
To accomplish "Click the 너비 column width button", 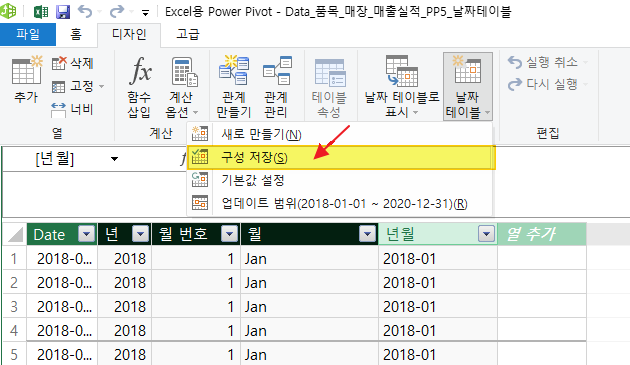I will [73, 109].
